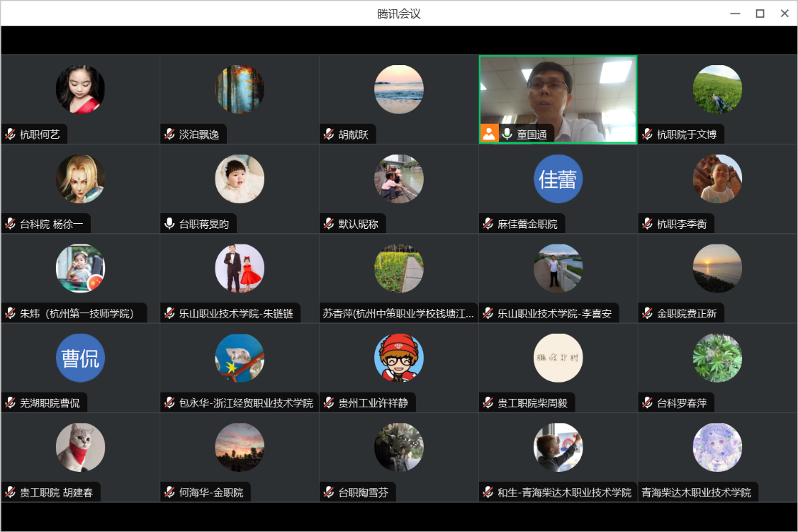Click muted mic icon next to 金职院费正新
The height and width of the screenshot is (532, 798).
pyautogui.click(x=647, y=313)
